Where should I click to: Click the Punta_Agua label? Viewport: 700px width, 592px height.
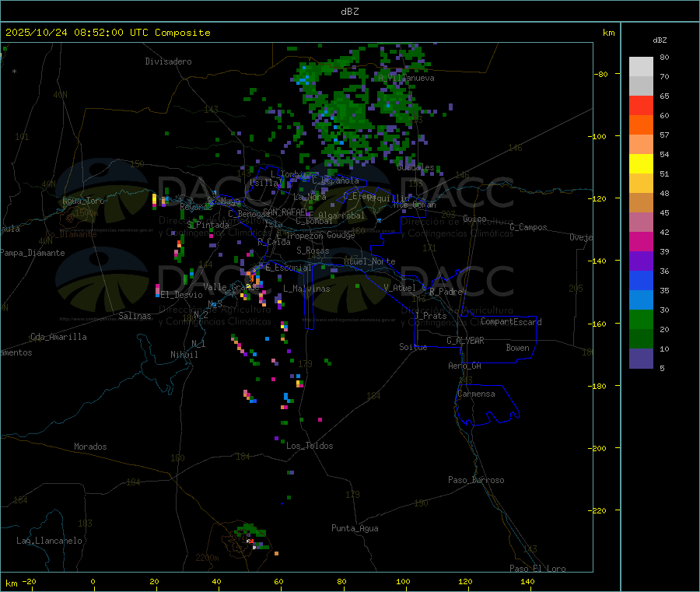355,529
